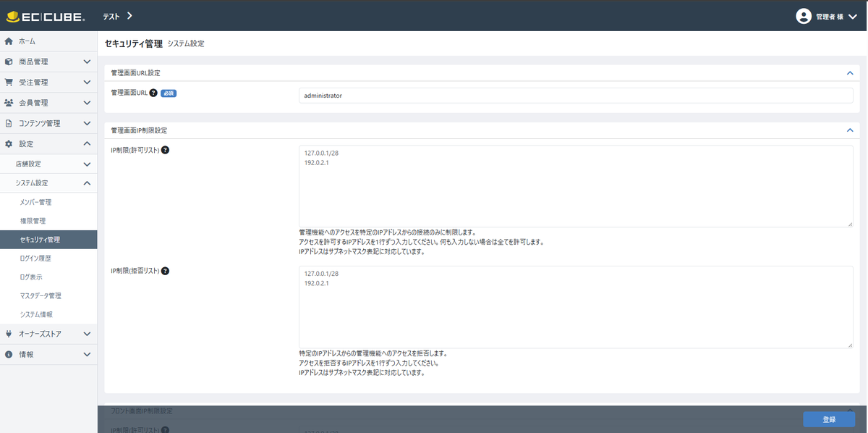This screenshot has width=868, height=433.
Task: Expand the 商品管理 menu chevron
Action: [87, 62]
